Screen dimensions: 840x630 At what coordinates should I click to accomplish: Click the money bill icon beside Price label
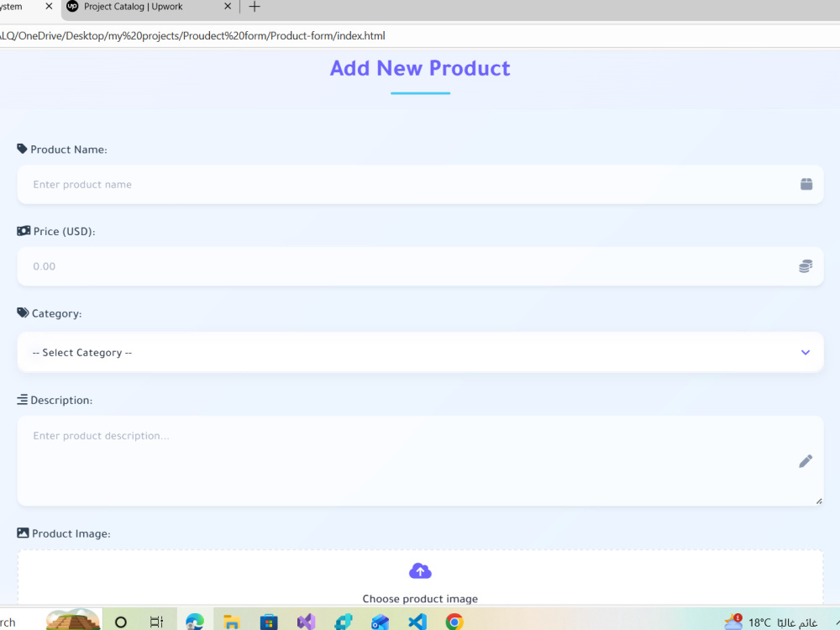click(24, 231)
